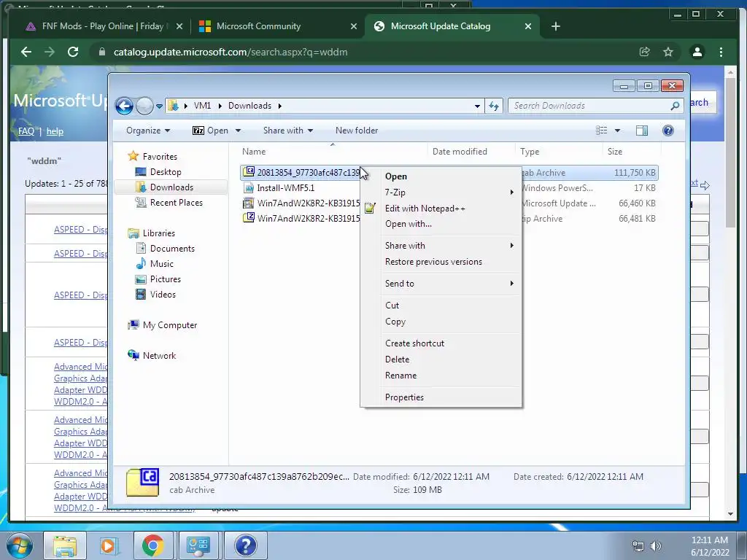The height and width of the screenshot is (560, 747).
Task: Open Chrome's three-dot menu
Action: point(721,52)
